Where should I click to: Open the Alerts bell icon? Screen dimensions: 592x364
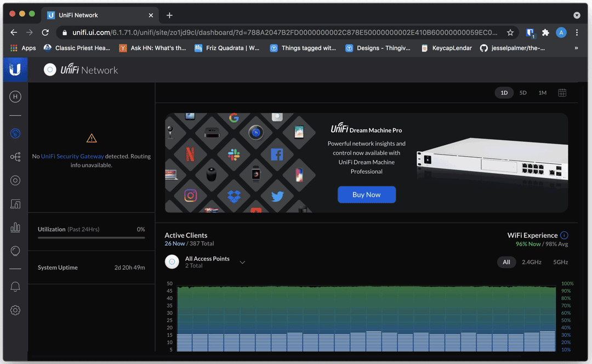pos(15,287)
